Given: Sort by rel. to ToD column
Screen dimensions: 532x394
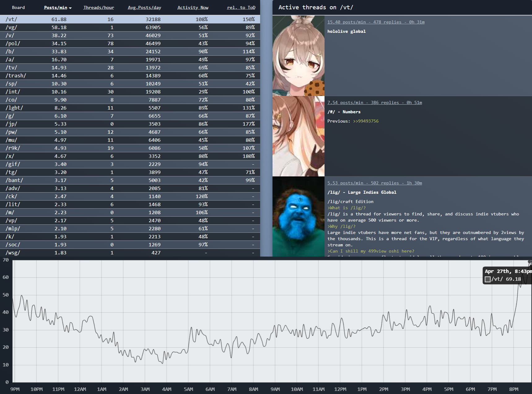Looking at the screenshot, I should (241, 8).
